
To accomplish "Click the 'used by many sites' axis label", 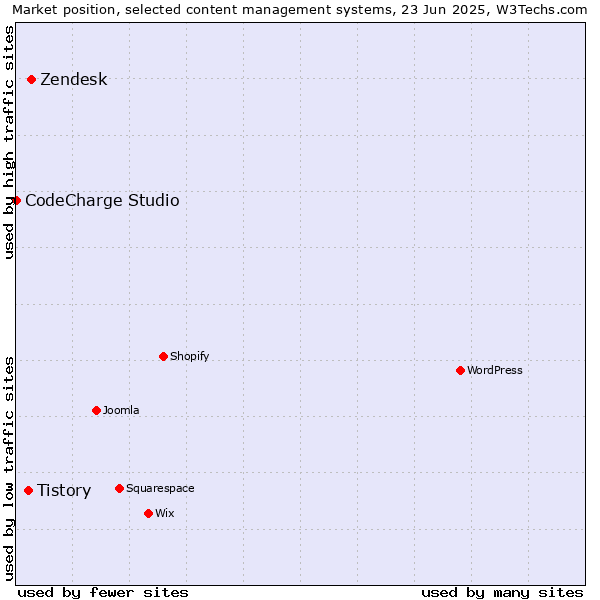I will [502, 593].
